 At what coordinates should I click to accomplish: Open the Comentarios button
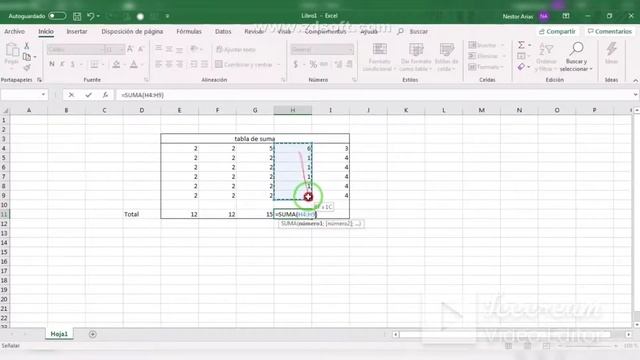[609, 31]
